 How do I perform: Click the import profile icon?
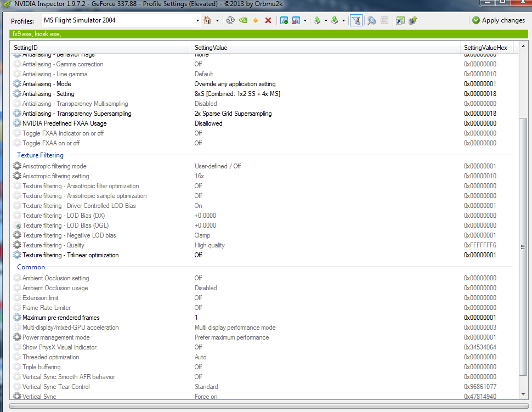tap(335, 20)
